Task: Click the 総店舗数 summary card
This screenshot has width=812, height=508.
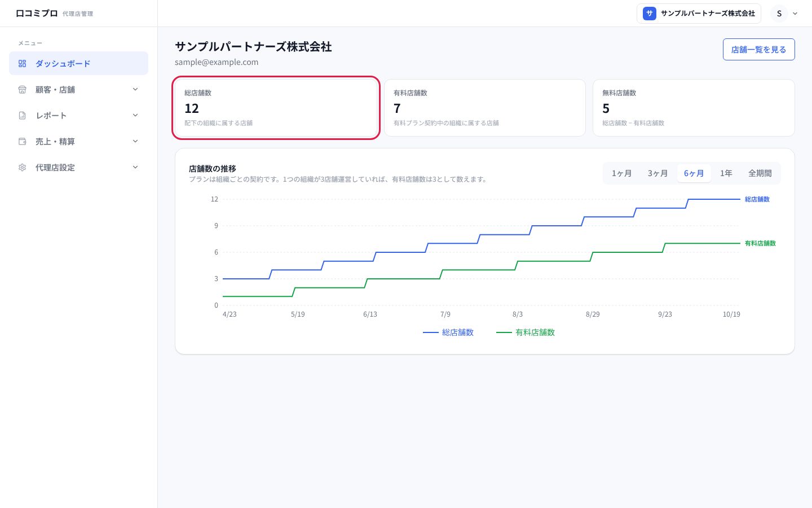Action: 276,108
